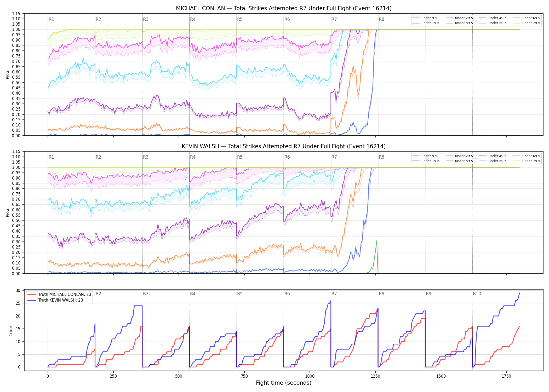Image resolution: width=549 pixels, height=392 pixels.
Task: Click the 'Count' y-axis label
Action: tap(11, 330)
